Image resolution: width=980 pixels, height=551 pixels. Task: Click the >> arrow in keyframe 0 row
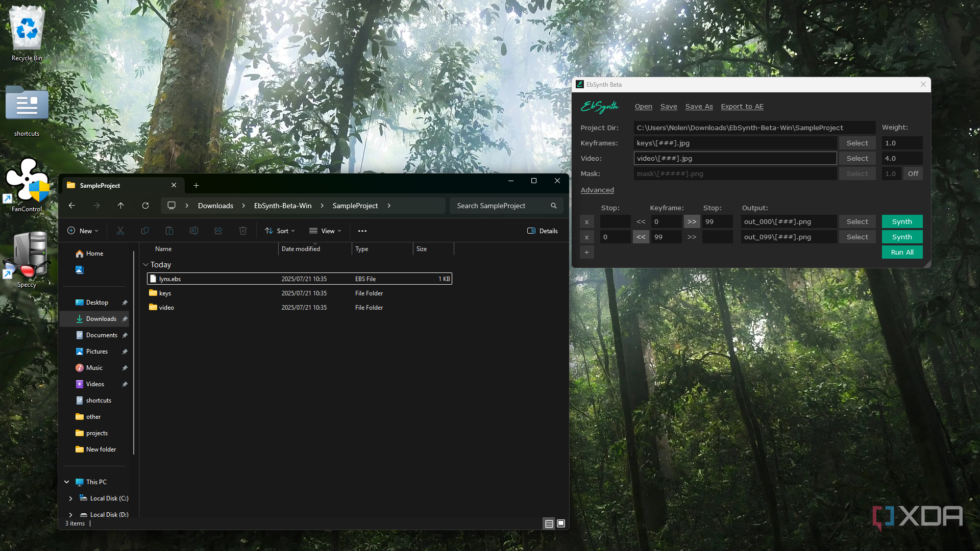(x=692, y=222)
